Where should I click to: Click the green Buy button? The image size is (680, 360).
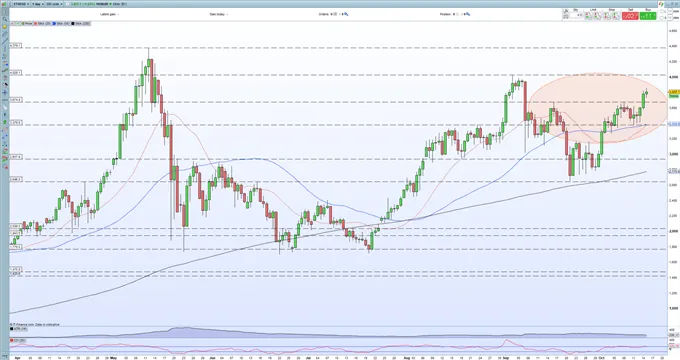click(648, 16)
